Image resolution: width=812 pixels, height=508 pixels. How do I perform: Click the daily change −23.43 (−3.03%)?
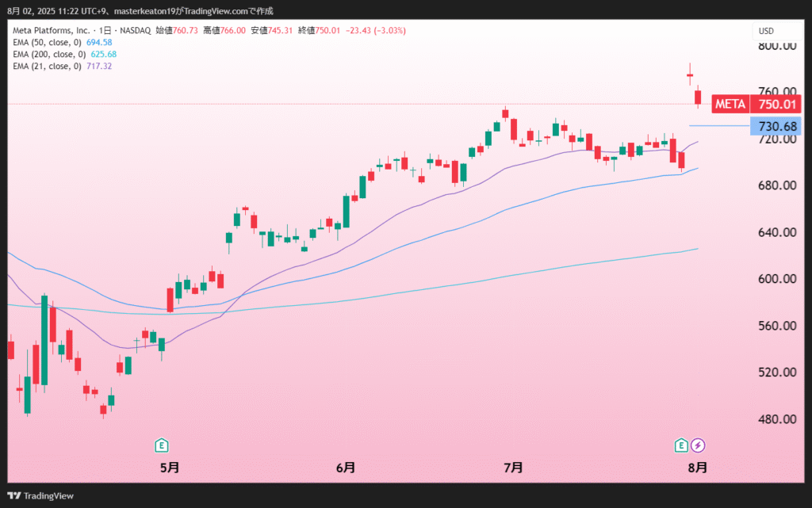point(376,31)
